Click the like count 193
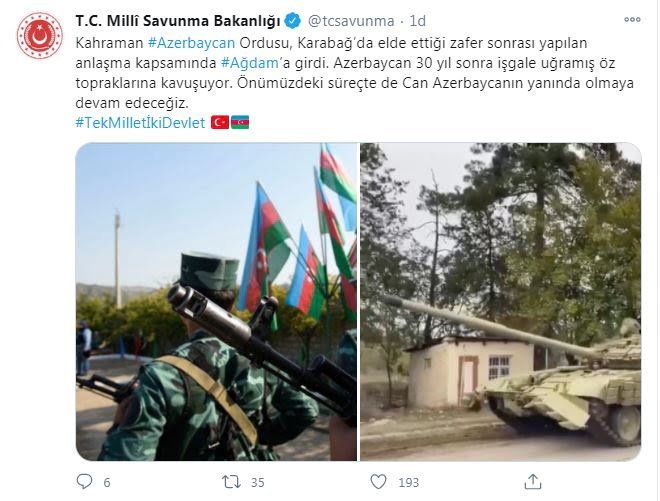Screen dimensions: 660x501 (x=408, y=482)
